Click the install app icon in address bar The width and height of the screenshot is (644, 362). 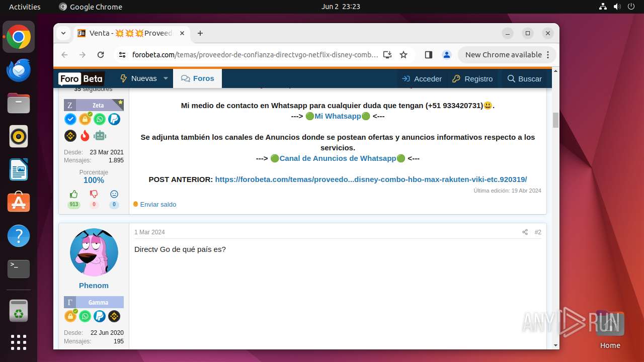387,55
